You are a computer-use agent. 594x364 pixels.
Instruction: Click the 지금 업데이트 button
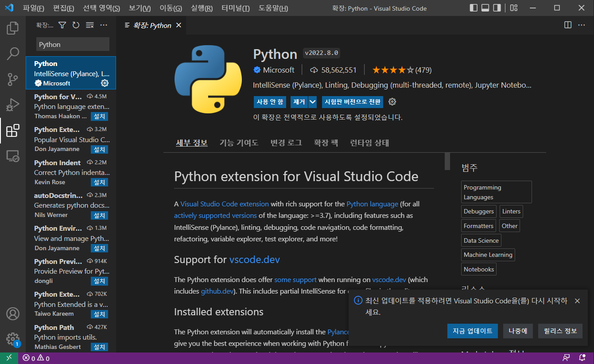click(x=473, y=331)
